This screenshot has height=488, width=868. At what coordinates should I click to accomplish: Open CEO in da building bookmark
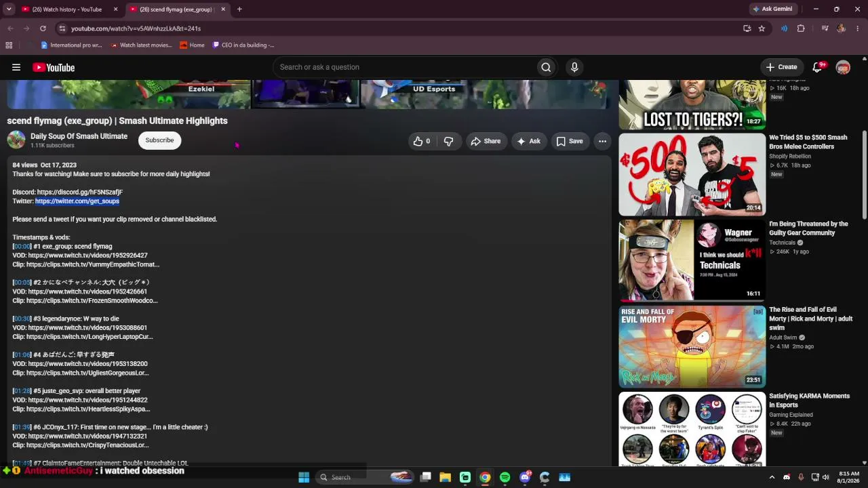(x=243, y=45)
